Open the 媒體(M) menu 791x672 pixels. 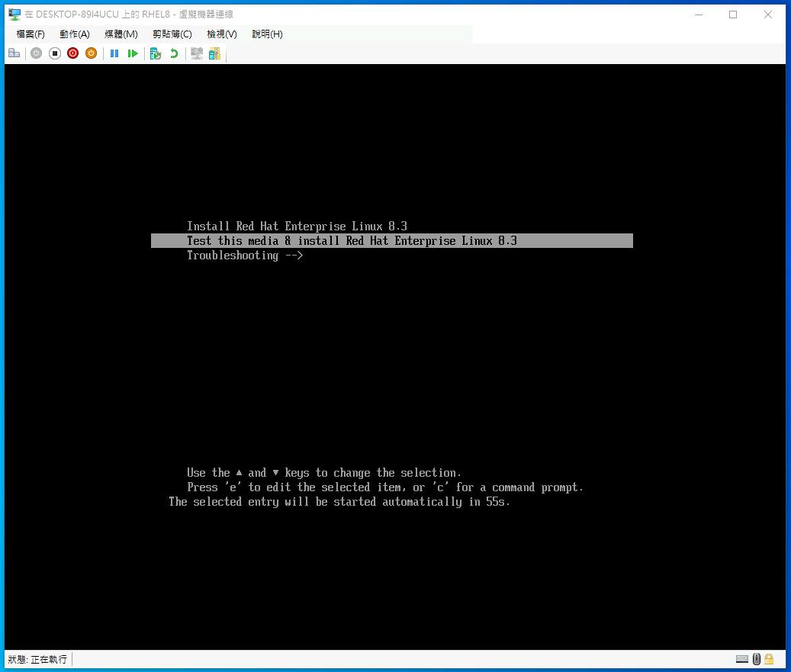coord(121,34)
